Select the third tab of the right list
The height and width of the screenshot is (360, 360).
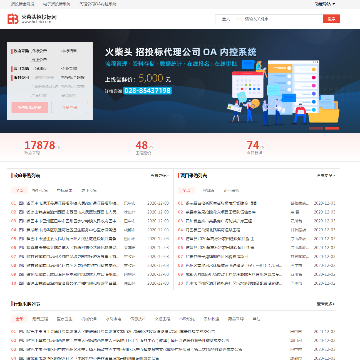[231, 190]
